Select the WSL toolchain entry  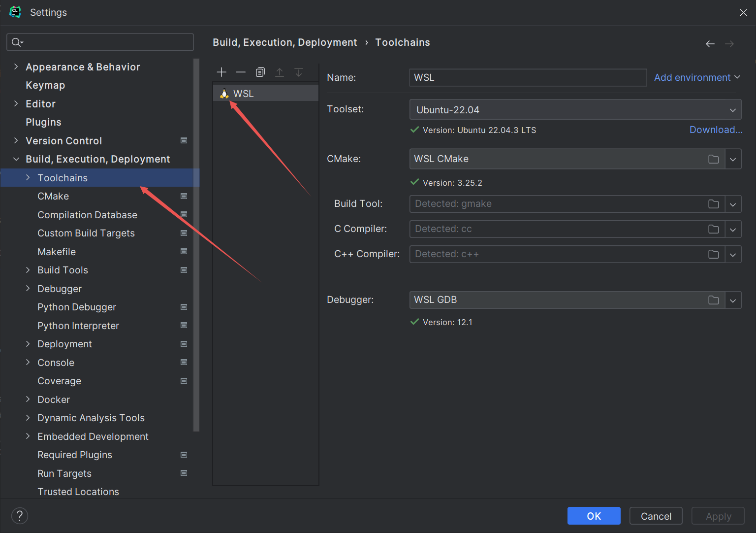[266, 93]
